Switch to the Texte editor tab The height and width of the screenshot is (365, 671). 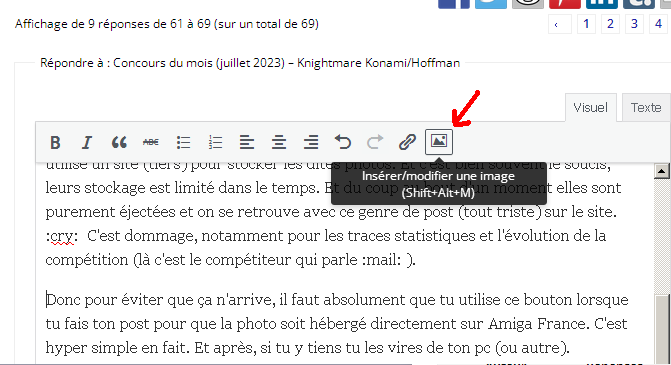pos(646,107)
